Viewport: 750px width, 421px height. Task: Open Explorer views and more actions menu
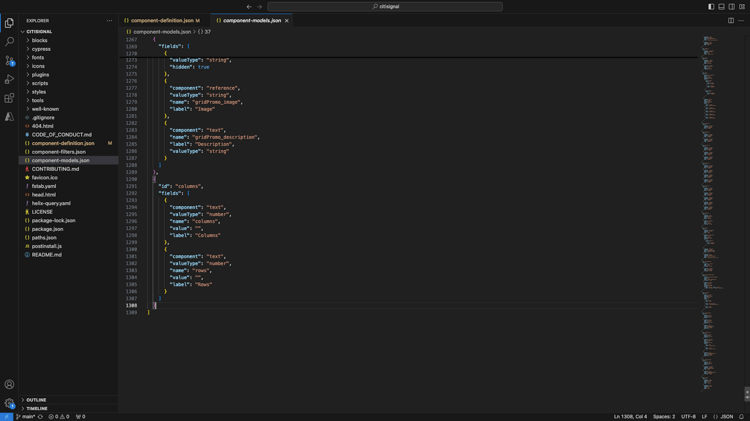pos(109,21)
